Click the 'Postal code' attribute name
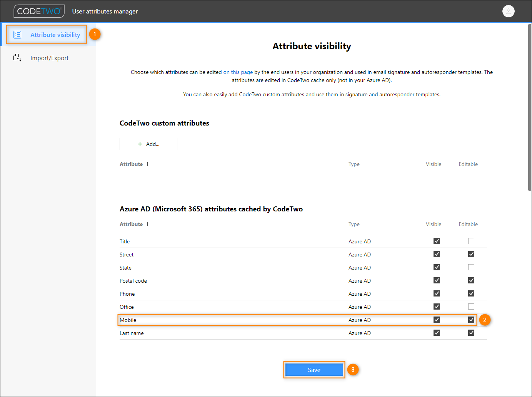This screenshot has height=397, width=532. pyautogui.click(x=133, y=281)
